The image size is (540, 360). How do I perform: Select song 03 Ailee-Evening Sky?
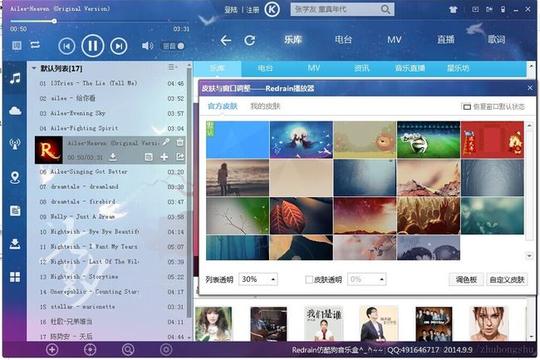[111, 113]
